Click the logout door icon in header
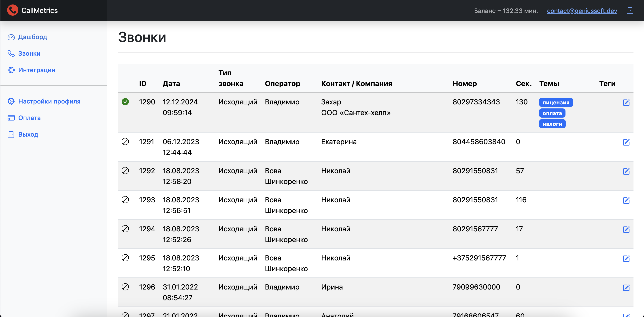Image resolution: width=644 pixels, height=317 pixels. 630,11
